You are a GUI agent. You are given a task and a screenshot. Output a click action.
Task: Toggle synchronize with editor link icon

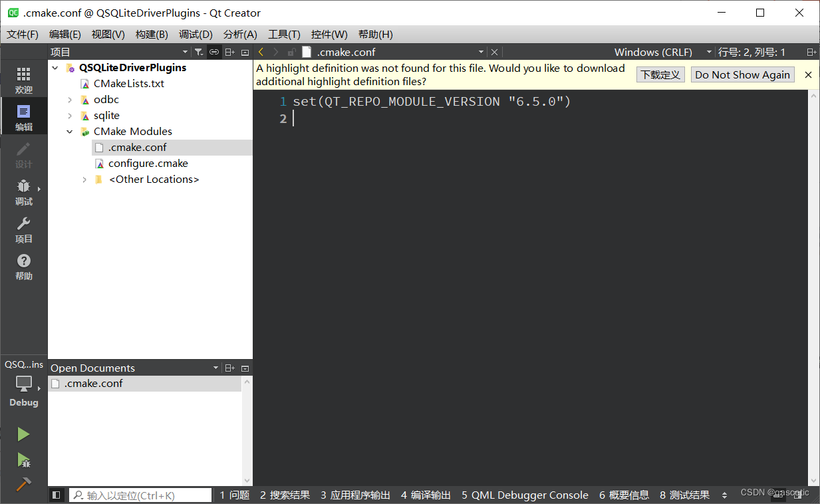(x=213, y=52)
